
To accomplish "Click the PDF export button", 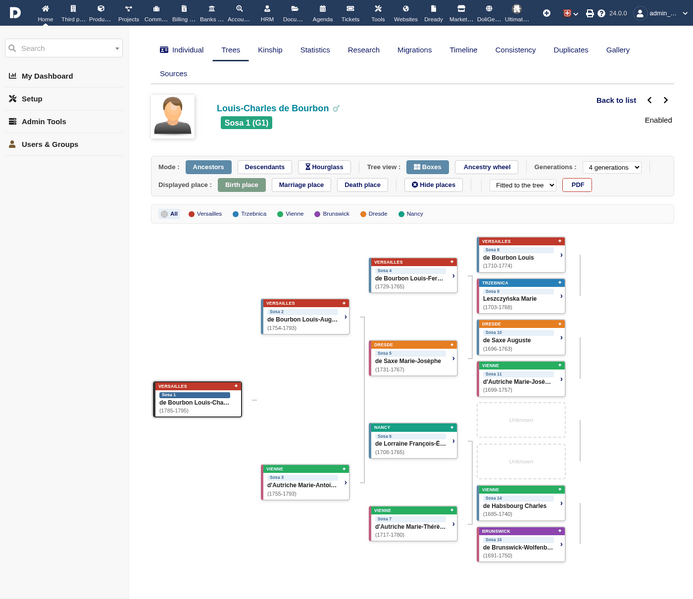I will point(577,185).
